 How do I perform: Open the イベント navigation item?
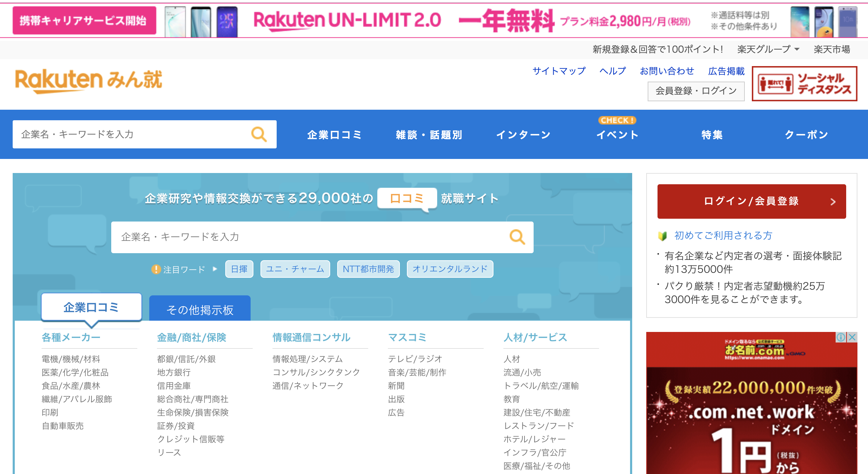coord(617,135)
